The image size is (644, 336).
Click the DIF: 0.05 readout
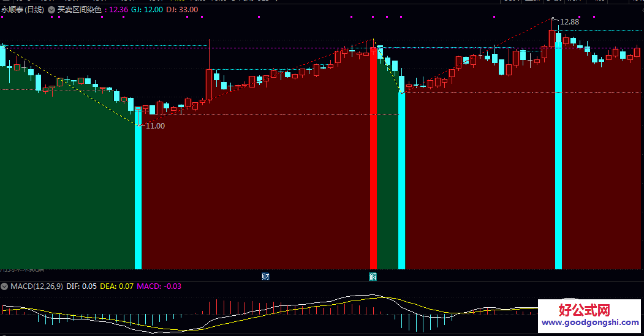coord(81,286)
